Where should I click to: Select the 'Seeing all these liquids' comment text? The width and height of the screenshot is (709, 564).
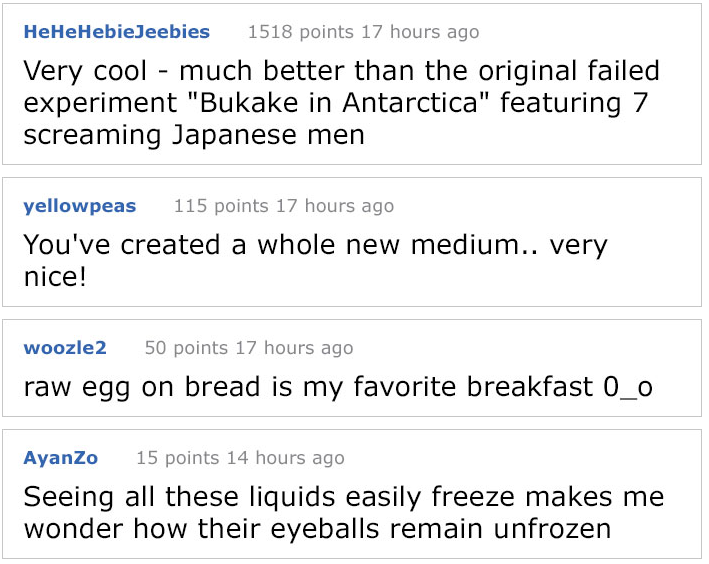(344, 512)
